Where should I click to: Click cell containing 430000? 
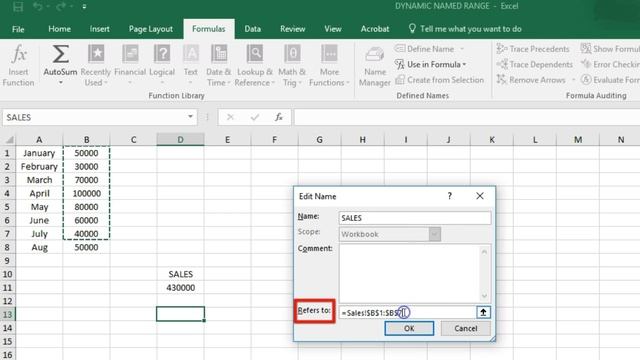pos(180,288)
